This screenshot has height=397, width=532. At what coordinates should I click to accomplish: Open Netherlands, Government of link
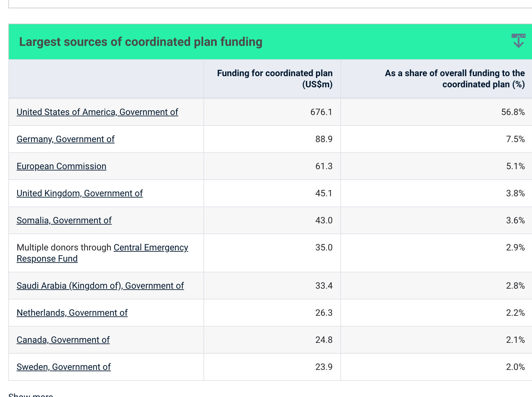(72, 313)
